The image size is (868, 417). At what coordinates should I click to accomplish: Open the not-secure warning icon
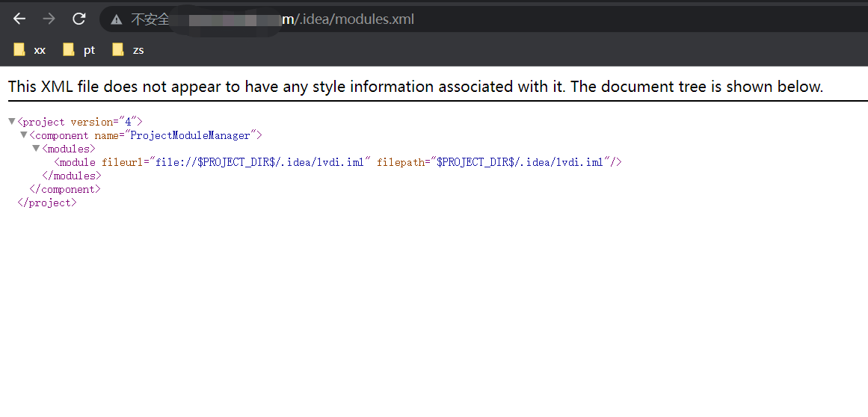pos(116,20)
